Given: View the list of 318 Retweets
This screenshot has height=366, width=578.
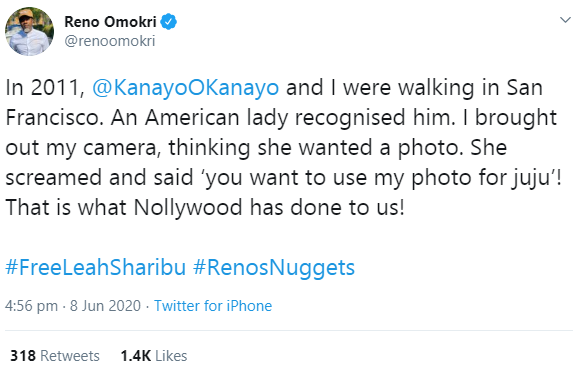Looking at the screenshot, I should pyautogui.click(x=55, y=356).
